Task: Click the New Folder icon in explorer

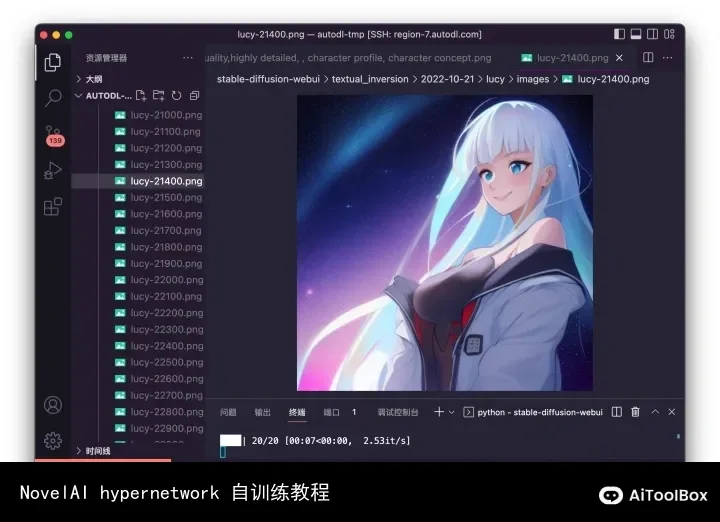Action: 158,95
